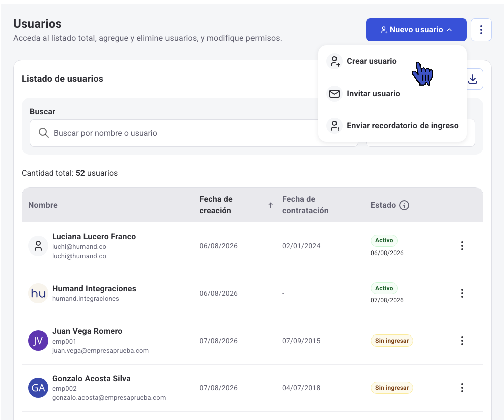Click Sin ingresar badge for Gonzalo Acosta Silva
The image size is (504, 420).
coord(392,388)
